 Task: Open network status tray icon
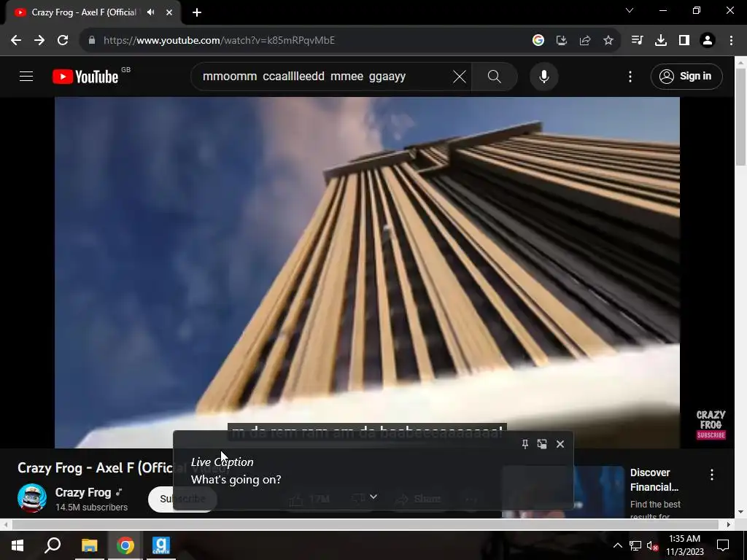635,545
